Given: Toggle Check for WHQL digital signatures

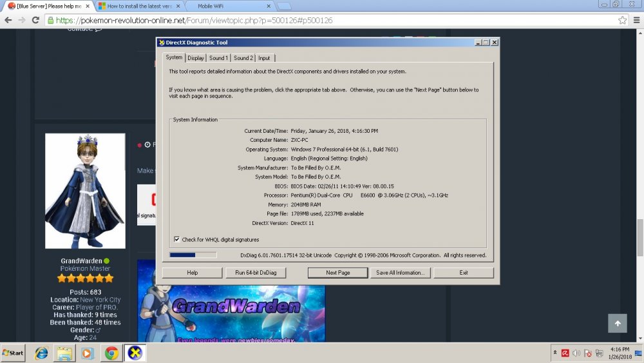Looking at the screenshot, I should click(177, 239).
